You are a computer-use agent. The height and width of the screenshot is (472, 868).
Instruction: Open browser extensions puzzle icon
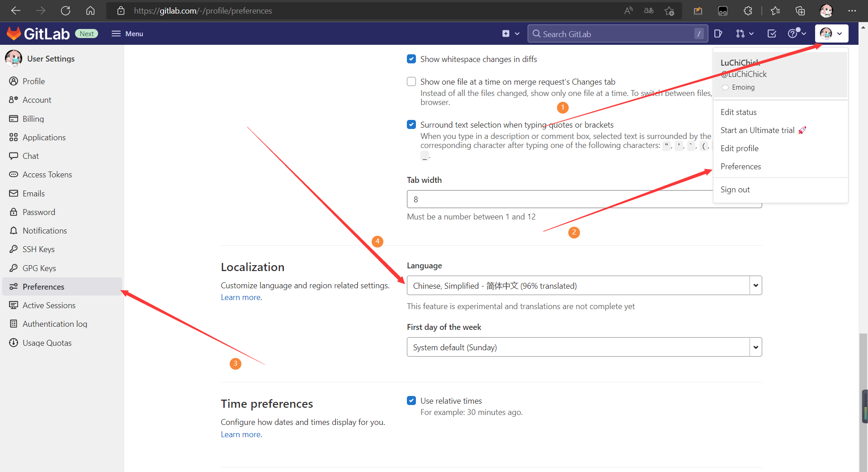click(748, 10)
